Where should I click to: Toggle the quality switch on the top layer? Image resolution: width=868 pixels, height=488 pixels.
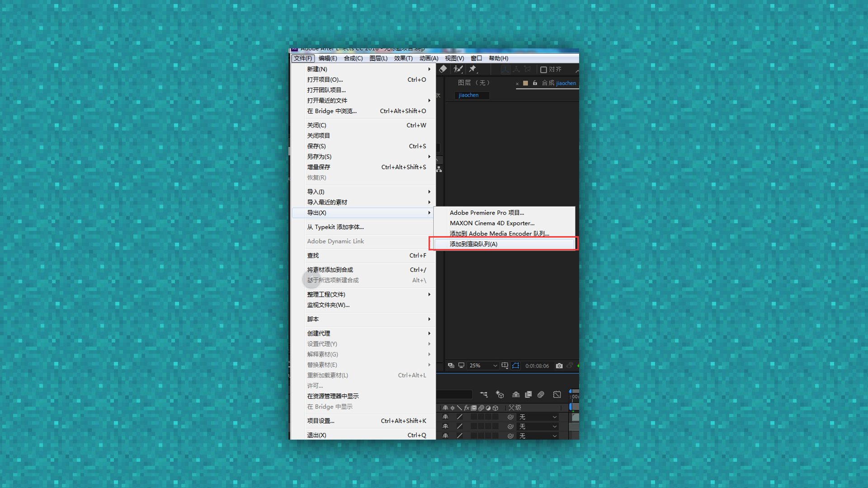(x=460, y=417)
